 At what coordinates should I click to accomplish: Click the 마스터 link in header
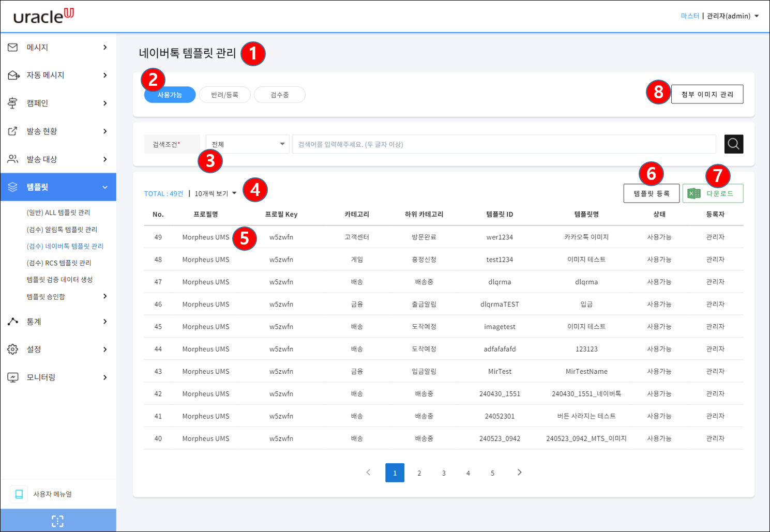690,16
